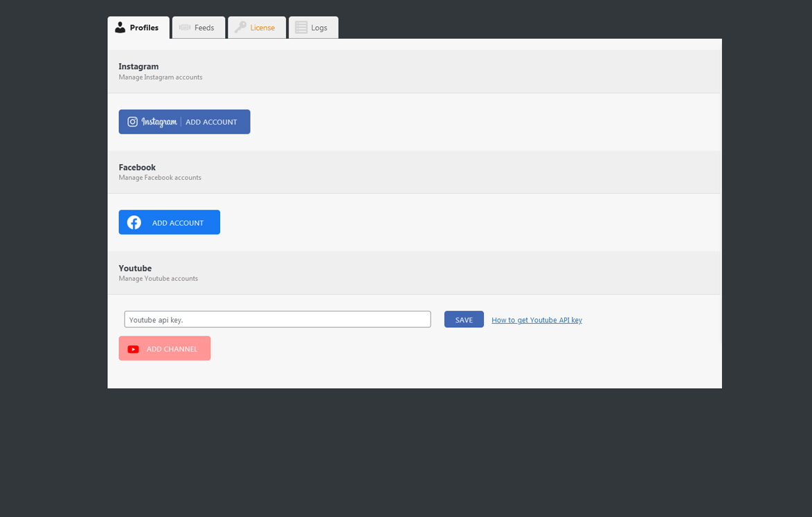
Task: Click the YouTube play logo icon
Action: point(133,350)
